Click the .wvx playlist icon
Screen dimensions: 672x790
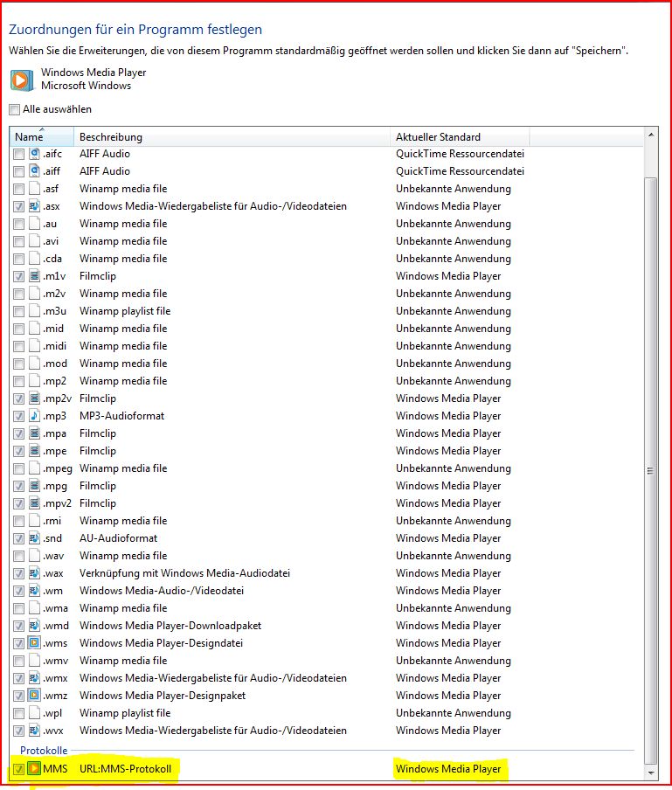(34, 731)
